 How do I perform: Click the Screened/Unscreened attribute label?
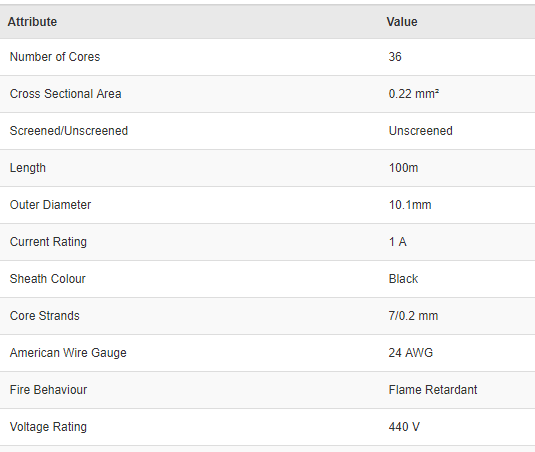69,131
